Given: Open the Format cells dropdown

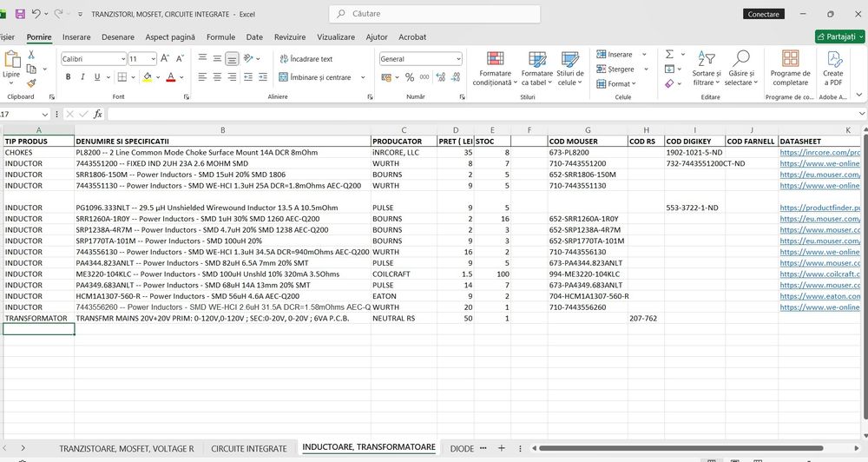Looking at the screenshot, I should 616,83.
